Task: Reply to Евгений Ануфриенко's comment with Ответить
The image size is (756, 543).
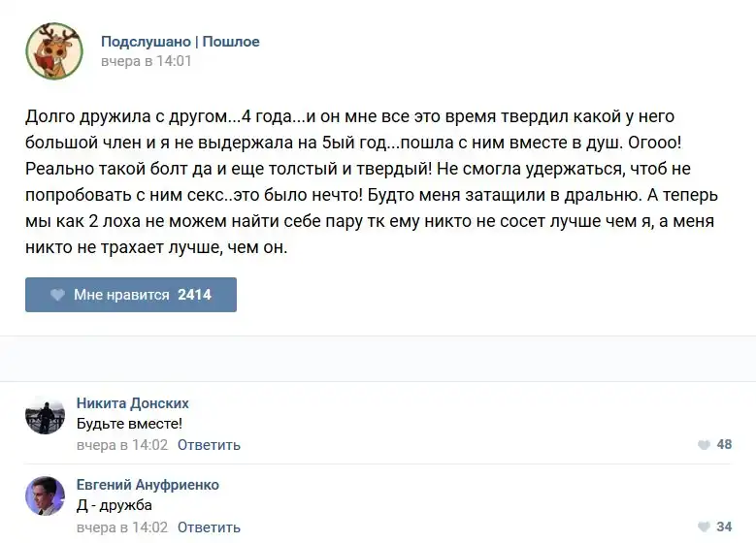Action: pos(209,527)
